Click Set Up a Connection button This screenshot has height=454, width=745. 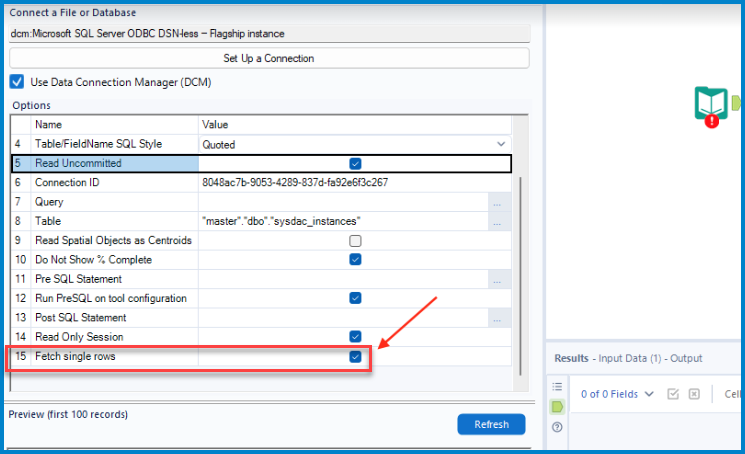pyautogui.click(x=269, y=58)
